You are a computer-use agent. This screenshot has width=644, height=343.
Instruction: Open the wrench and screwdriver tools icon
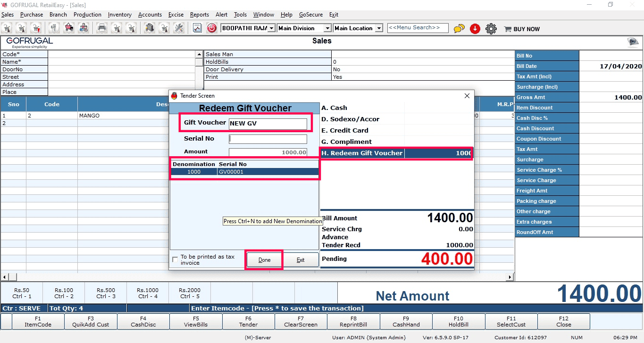click(179, 28)
